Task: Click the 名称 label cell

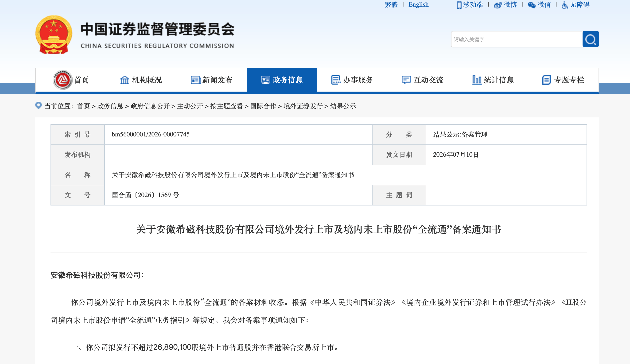Action: 78,175
